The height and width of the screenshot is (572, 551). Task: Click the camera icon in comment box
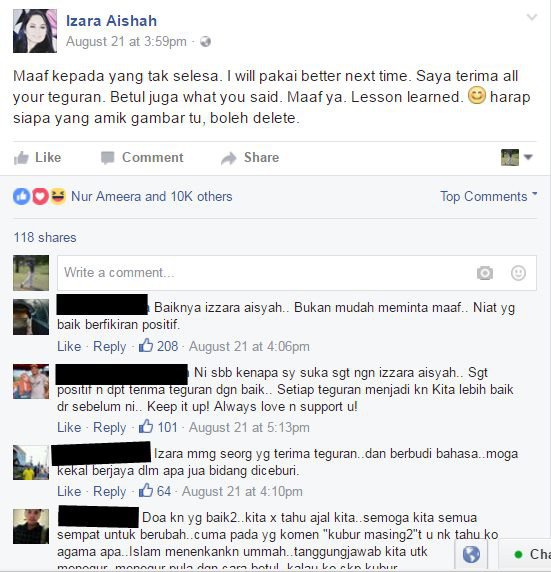(x=485, y=273)
